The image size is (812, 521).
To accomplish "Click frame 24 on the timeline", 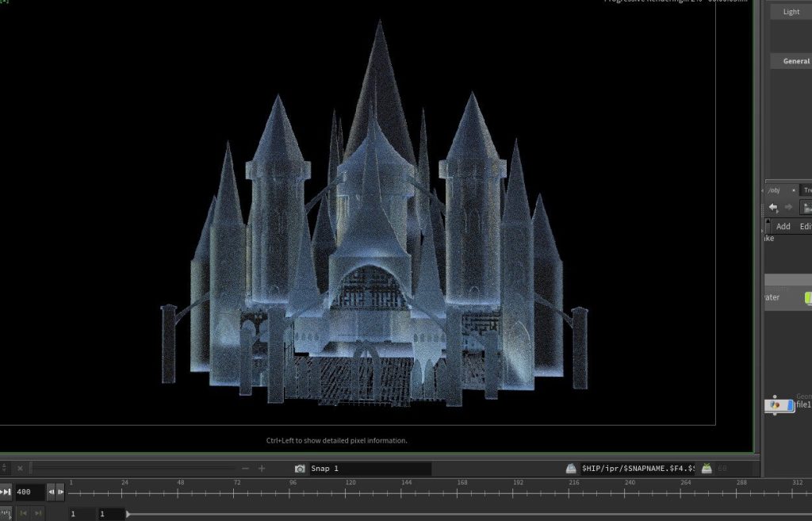I will click(x=124, y=483).
